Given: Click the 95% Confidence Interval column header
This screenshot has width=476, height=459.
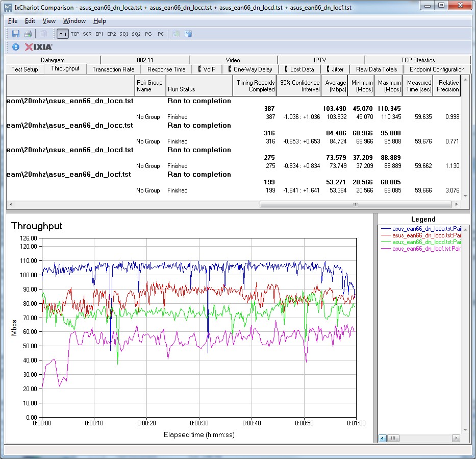Looking at the screenshot, I should click(x=299, y=86).
